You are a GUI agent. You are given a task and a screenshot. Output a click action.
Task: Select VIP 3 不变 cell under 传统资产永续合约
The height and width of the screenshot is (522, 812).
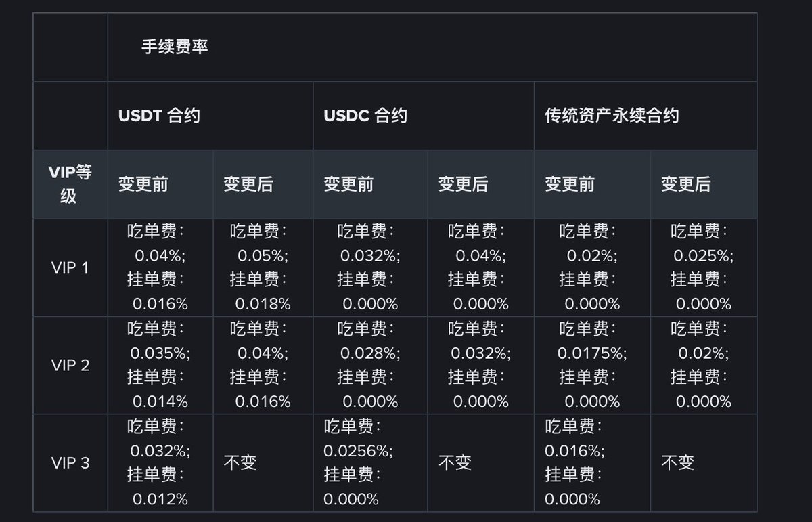click(677, 463)
